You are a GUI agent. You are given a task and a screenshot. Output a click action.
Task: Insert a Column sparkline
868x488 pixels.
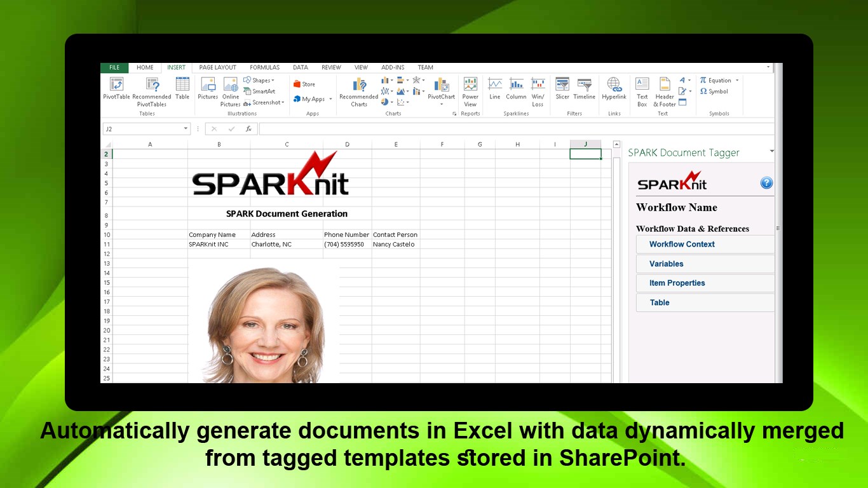tap(516, 89)
